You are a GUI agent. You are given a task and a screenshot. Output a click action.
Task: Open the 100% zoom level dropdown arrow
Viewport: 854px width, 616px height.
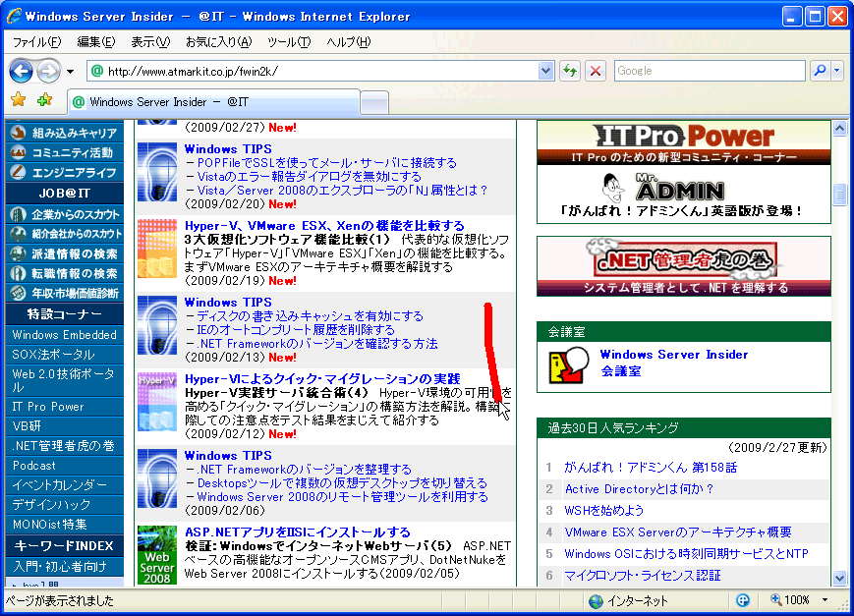(x=826, y=600)
